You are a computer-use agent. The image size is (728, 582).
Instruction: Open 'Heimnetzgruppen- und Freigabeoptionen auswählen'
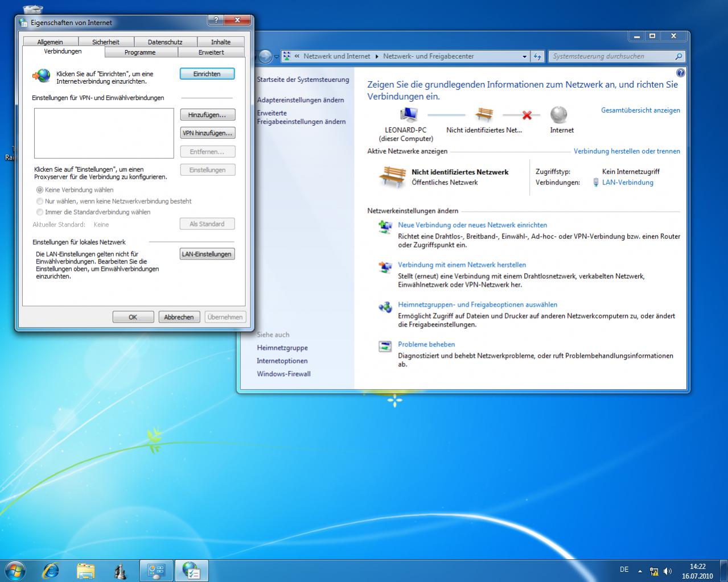478,305
